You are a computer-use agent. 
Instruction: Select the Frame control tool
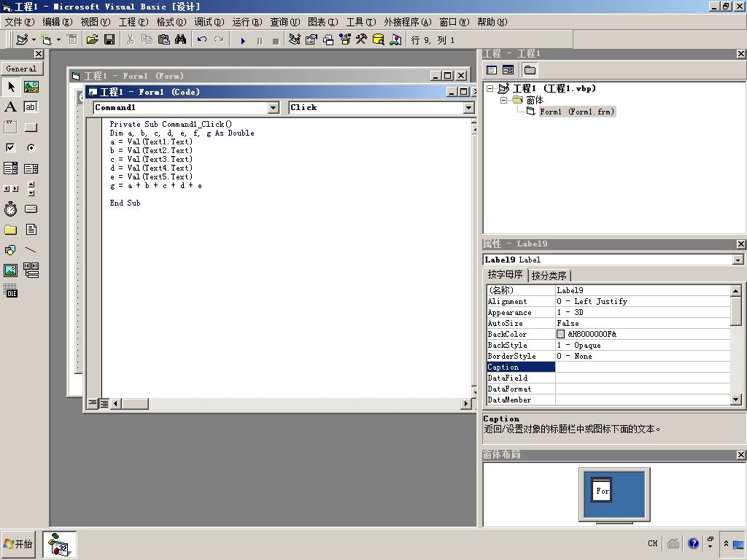10,127
